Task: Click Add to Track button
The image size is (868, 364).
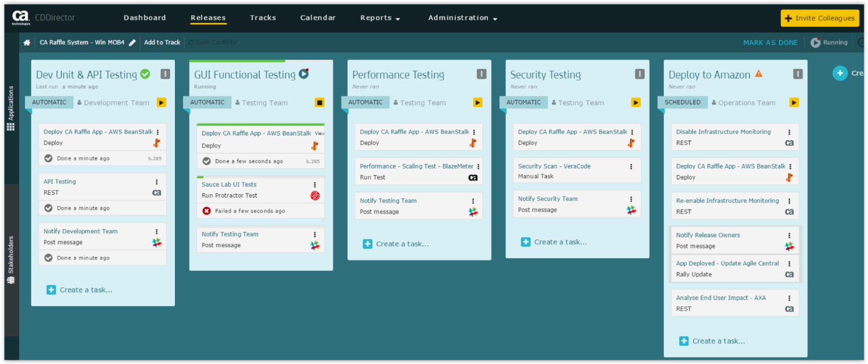Action: click(x=162, y=42)
